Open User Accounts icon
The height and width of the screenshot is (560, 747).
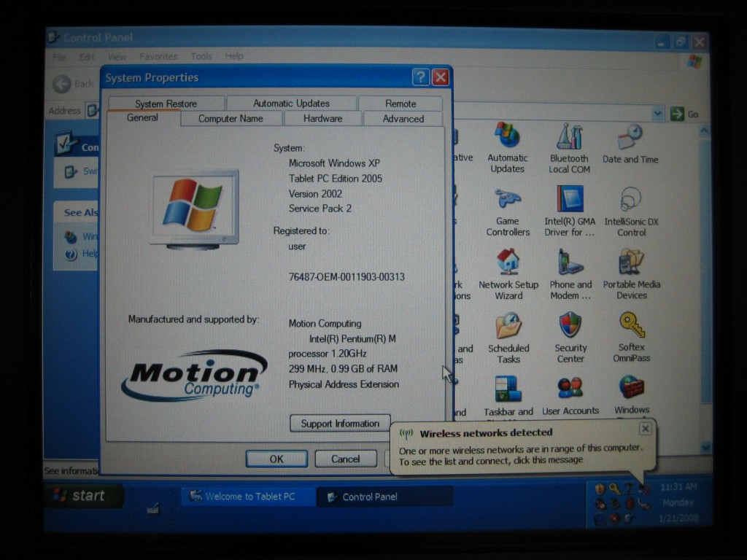click(x=570, y=396)
